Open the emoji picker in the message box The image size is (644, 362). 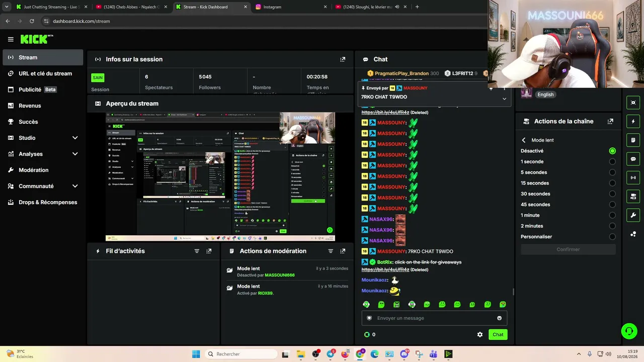click(x=499, y=318)
